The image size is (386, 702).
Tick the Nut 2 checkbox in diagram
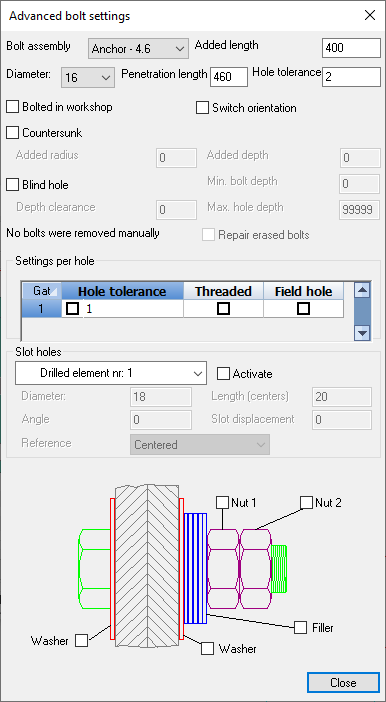306,502
